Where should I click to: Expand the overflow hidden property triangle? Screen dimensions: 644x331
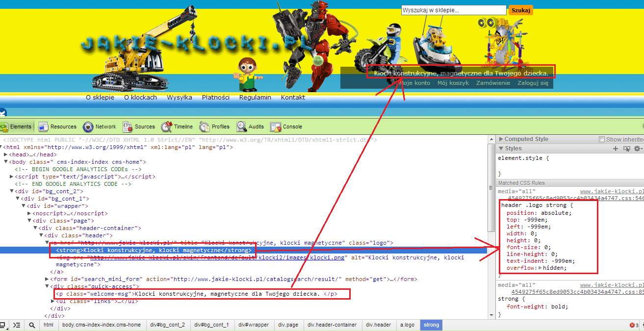(541, 268)
